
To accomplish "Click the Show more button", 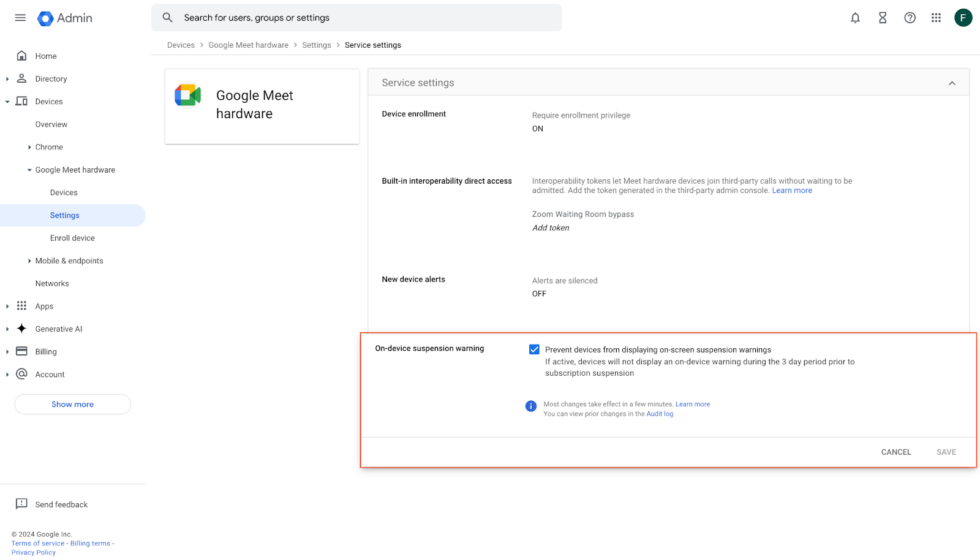I will pyautogui.click(x=73, y=404).
